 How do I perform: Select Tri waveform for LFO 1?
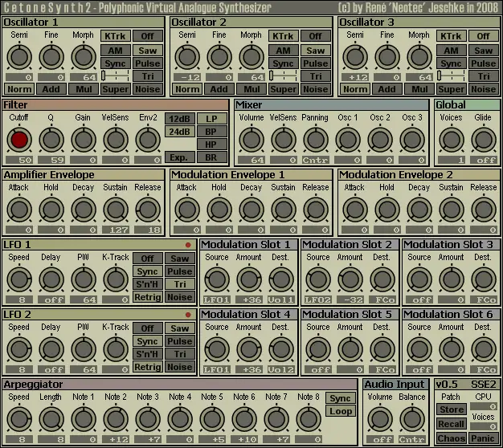click(x=180, y=284)
